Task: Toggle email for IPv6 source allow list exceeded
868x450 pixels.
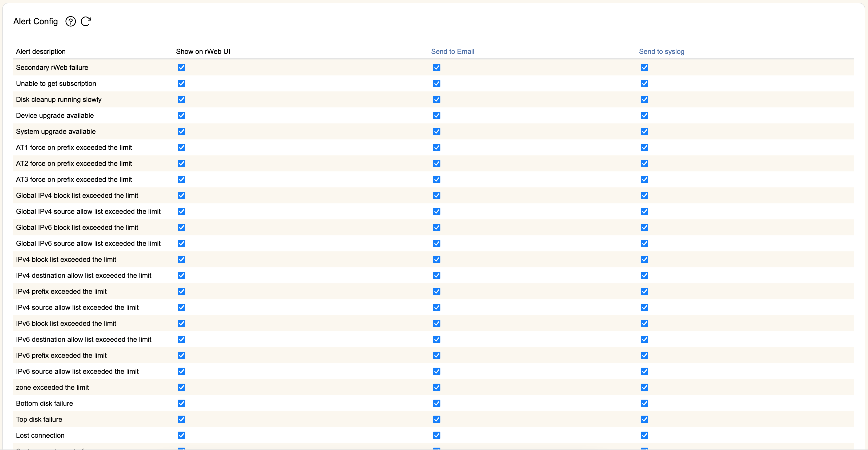Action: point(437,372)
